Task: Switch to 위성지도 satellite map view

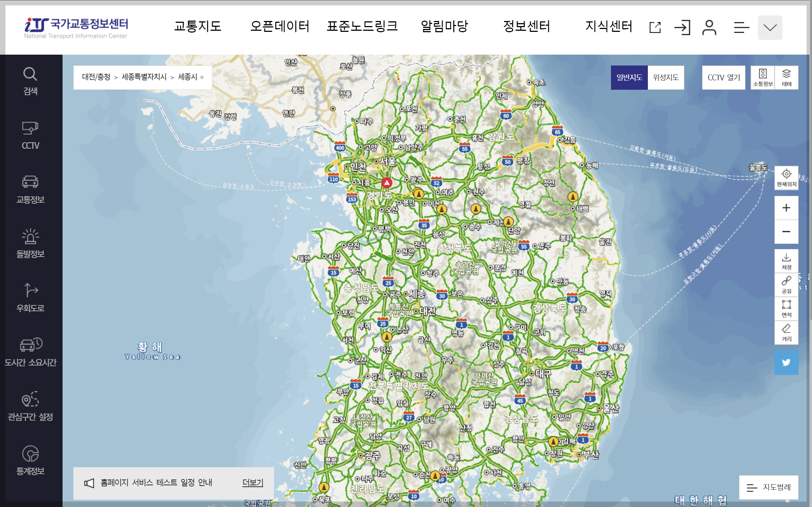Action: [666, 77]
